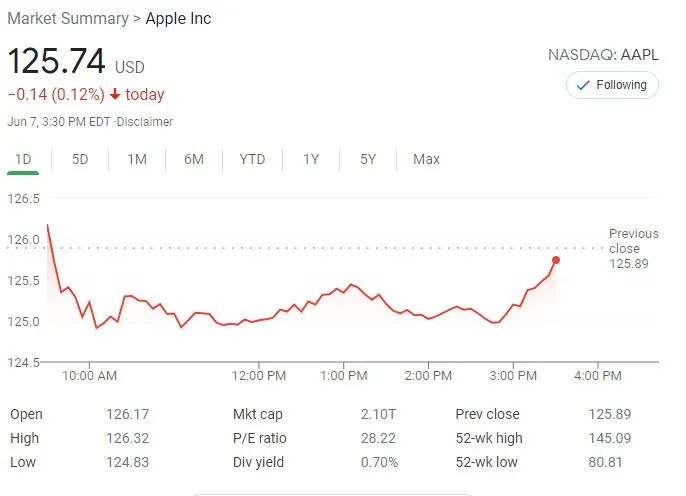Open the 1Y chart range

coord(311,159)
